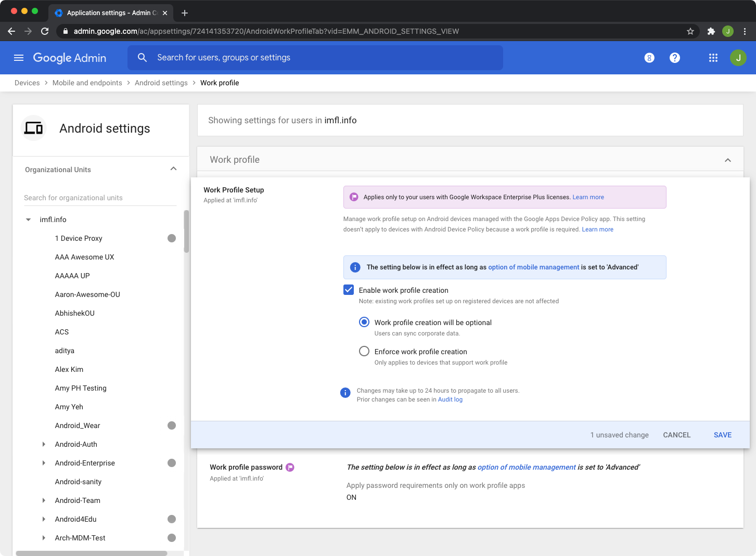
Task: Select the ACS org unit
Action: coord(62,332)
